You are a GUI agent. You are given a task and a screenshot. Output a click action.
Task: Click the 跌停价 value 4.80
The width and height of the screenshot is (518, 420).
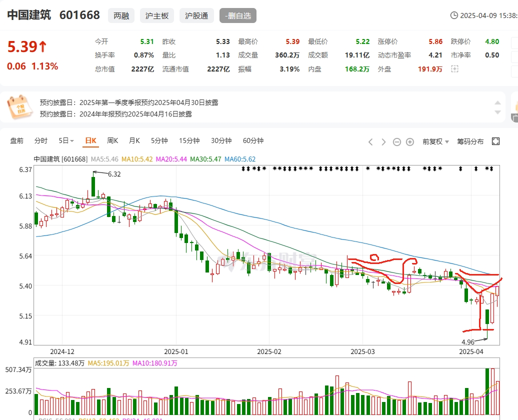[x=492, y=41]
